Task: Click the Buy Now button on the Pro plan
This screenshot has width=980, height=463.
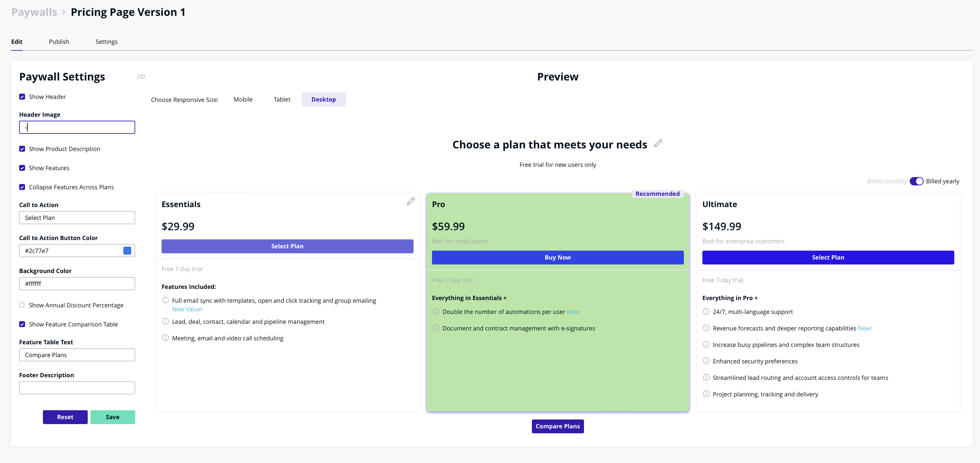Action: point(557,257)
